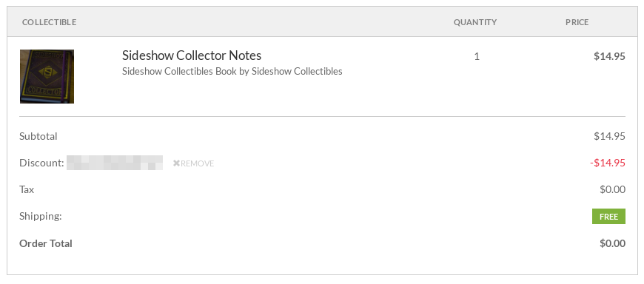Select the COLLECTIBLE column header
The height and width of the screenshot is (284, 644).
50,22
